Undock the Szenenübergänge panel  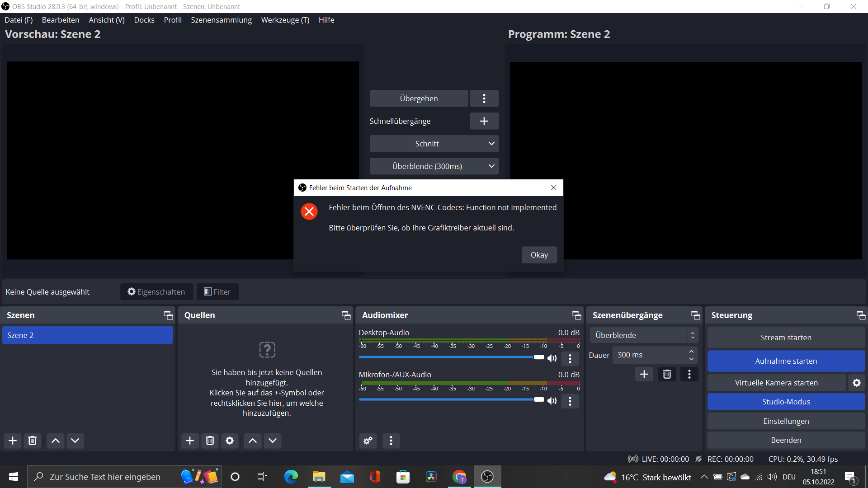click(695, 315)
